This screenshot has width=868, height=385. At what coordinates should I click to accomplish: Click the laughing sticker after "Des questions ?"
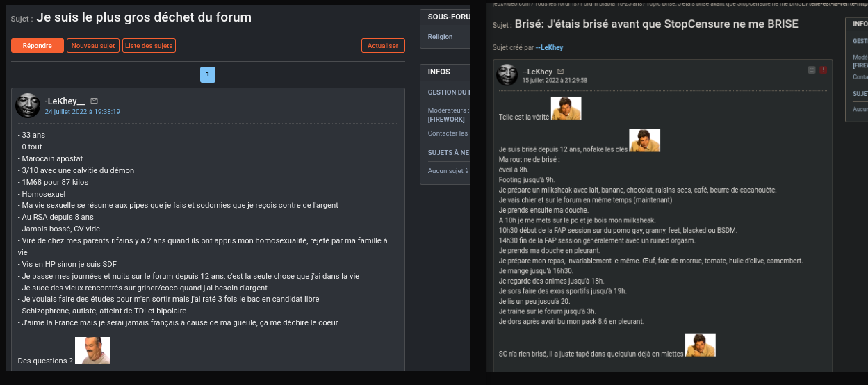click(x=92, y=351)
